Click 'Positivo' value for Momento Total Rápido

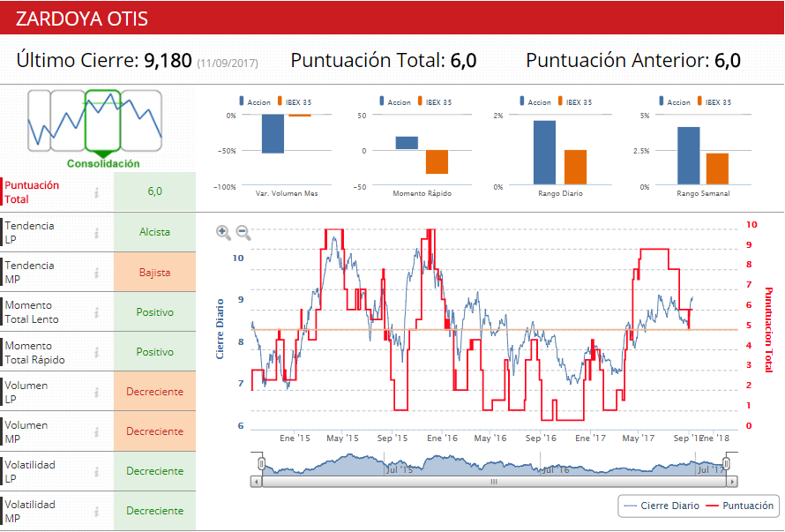[x=154, y=352]
